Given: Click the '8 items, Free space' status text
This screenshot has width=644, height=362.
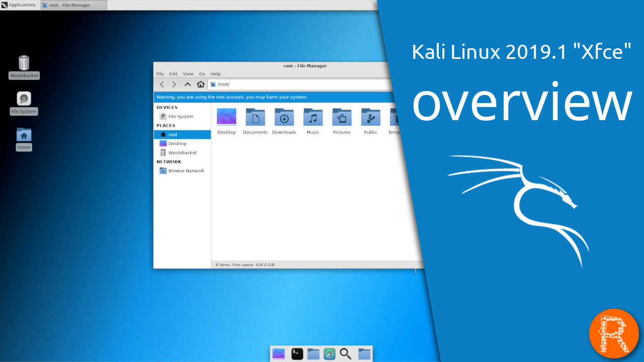Looking at the screenshot, I should coord(245,264).
